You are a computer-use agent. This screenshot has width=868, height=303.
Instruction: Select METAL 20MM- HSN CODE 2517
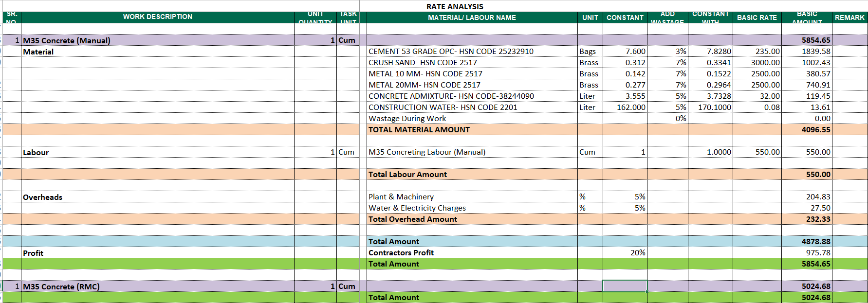click(x=472, y=85)
